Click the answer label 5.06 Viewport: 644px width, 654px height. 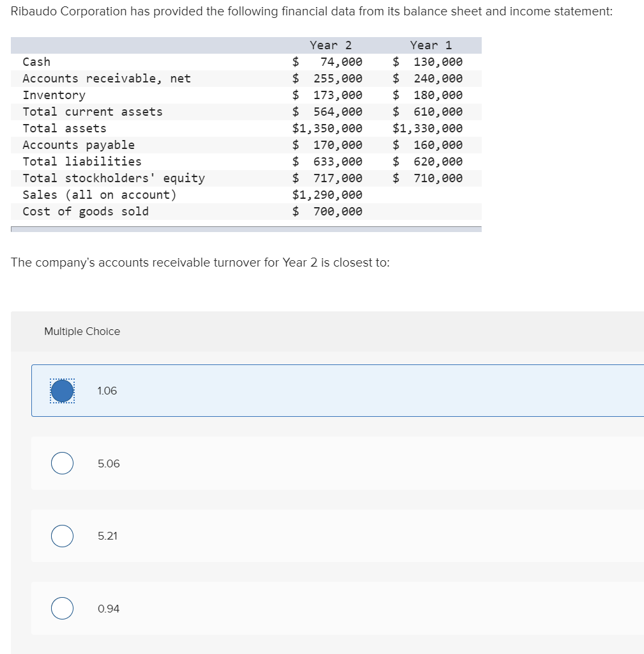click(109, 463)
